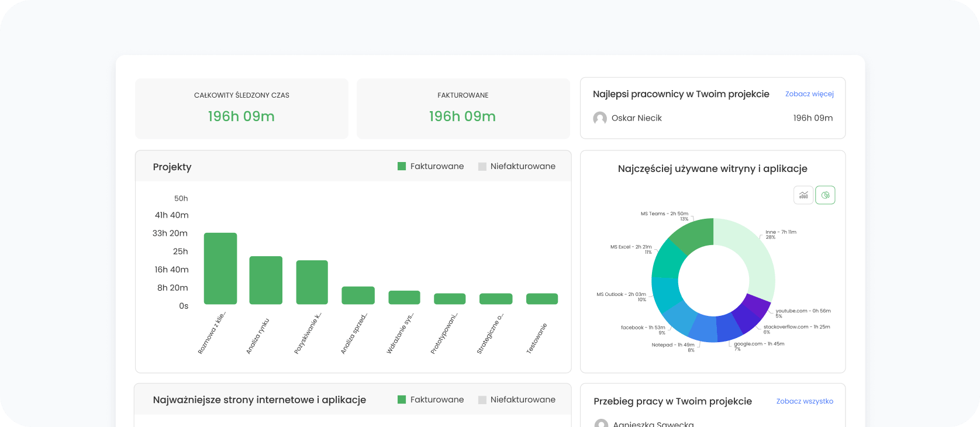The height and width of the screenshot is (427, 980).
Task: Toggle Fakturowane legend in Najważniejsze strony panel
Action: 431,400
